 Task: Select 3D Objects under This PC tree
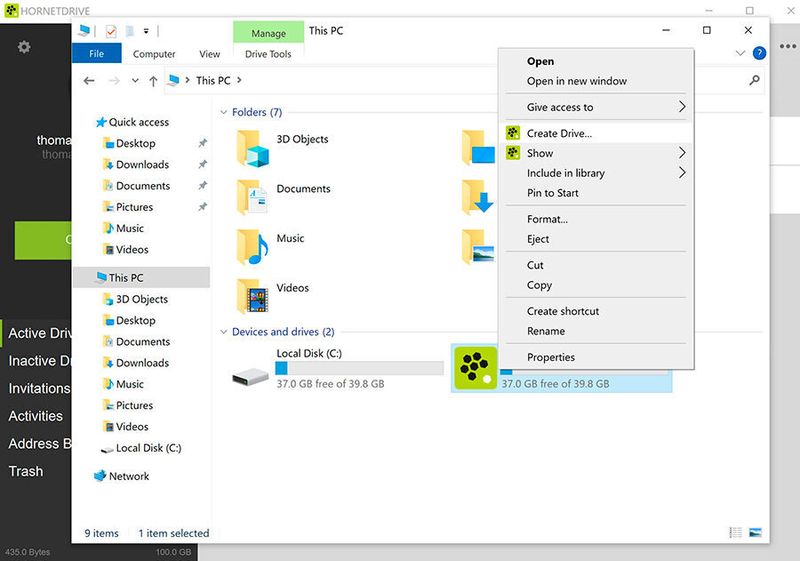click(x=142, y=299)
